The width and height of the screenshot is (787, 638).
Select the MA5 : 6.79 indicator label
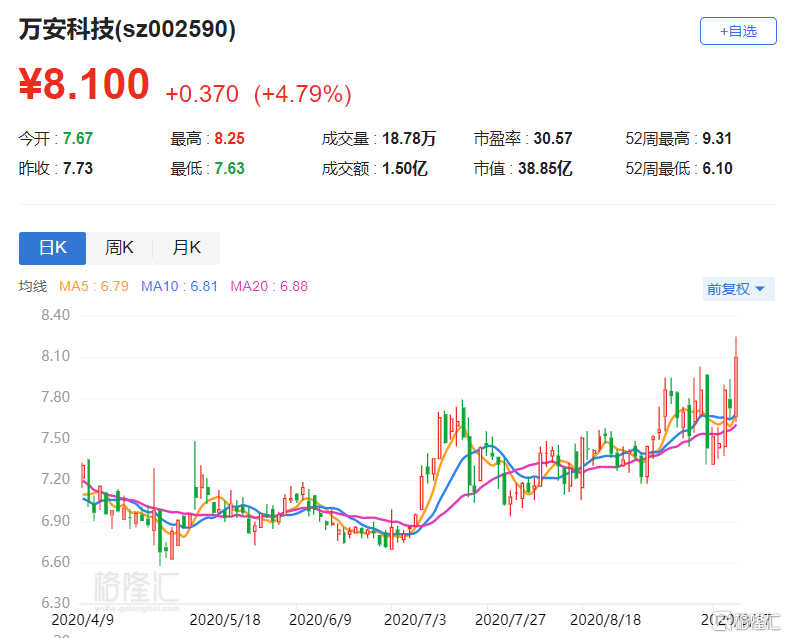pyautogui.click(x=94, y=286)
